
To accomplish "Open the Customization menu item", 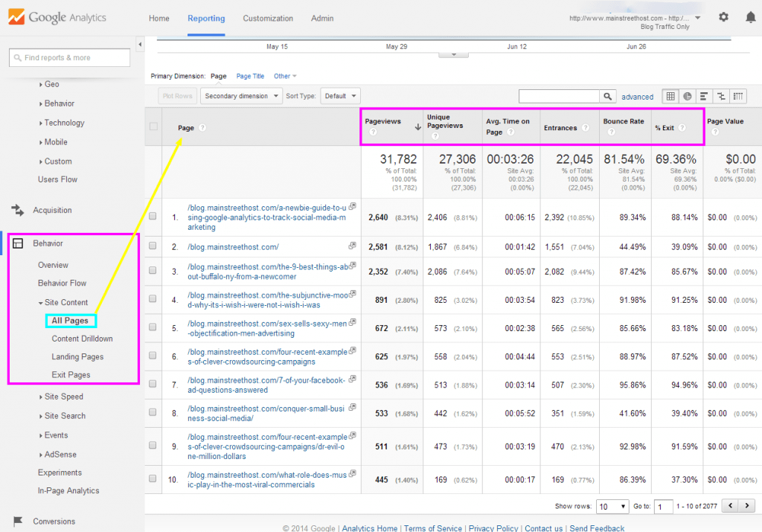I will tap(268, 18).
